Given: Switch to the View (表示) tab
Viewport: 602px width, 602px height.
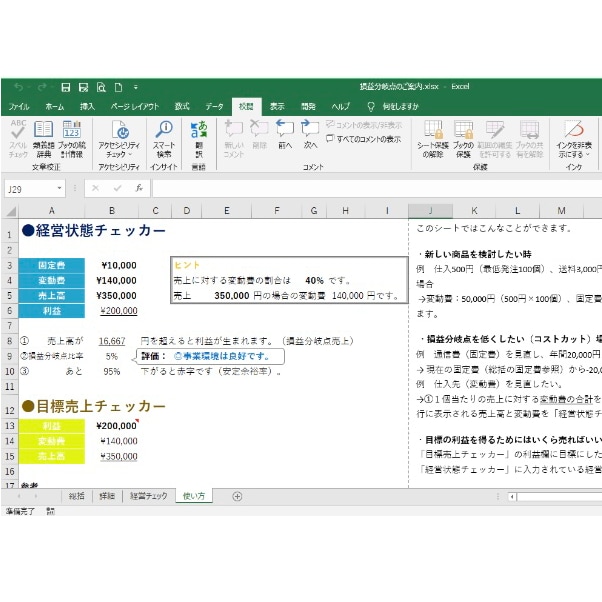Looking at the screenshot, I should (x=277, y=106).
